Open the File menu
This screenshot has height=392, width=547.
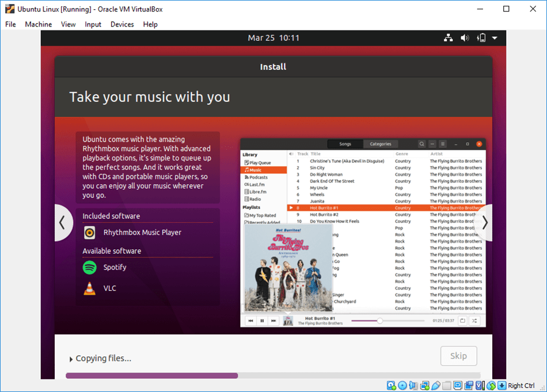click(x=10, y=24)
